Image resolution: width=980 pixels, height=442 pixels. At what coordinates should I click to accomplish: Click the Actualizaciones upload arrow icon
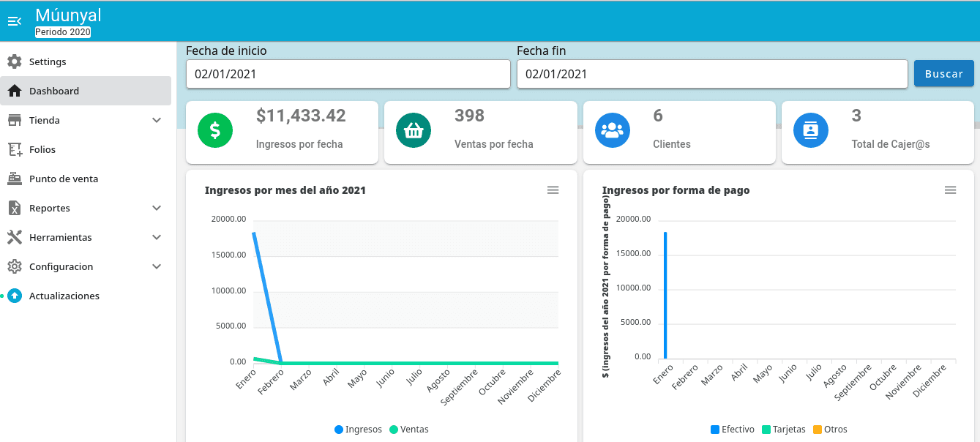[15, 296]
